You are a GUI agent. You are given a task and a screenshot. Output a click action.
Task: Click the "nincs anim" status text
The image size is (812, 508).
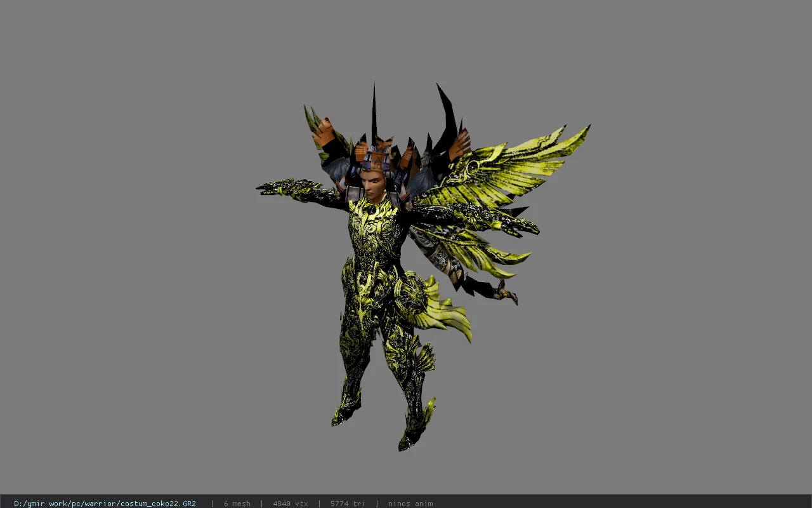[x=410, y=504]
